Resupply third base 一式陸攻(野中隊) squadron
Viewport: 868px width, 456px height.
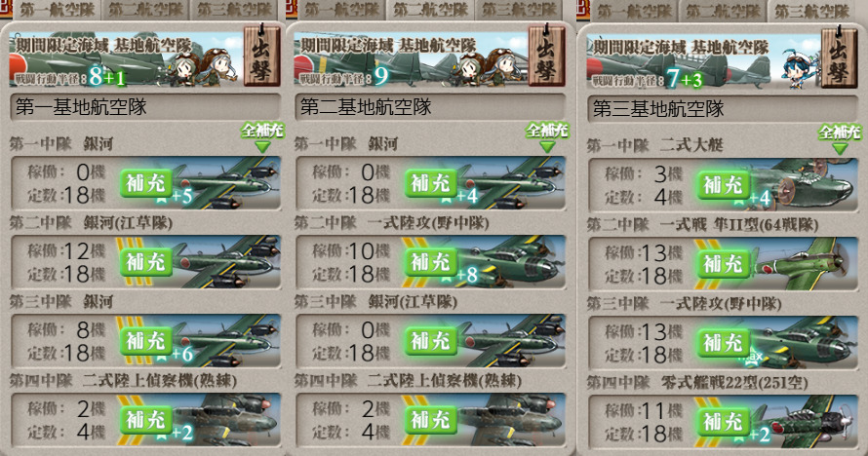pyautogui.click(x=723, y=342)
